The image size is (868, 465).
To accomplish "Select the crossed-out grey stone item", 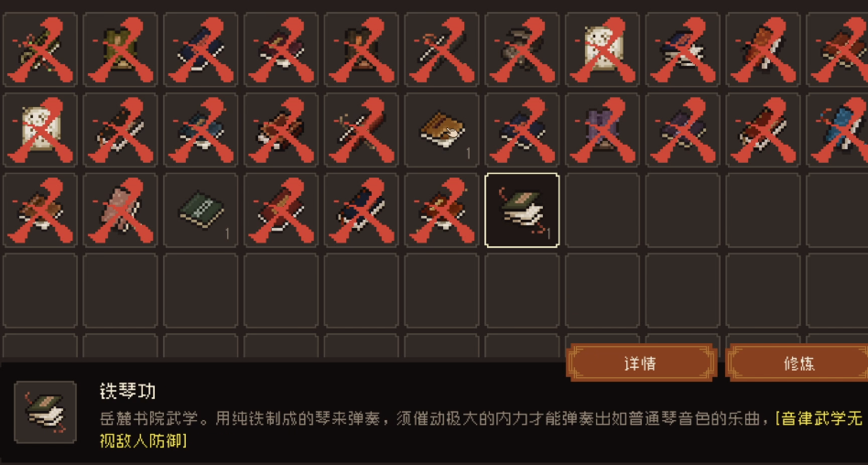I will click(x=522, y=49).
